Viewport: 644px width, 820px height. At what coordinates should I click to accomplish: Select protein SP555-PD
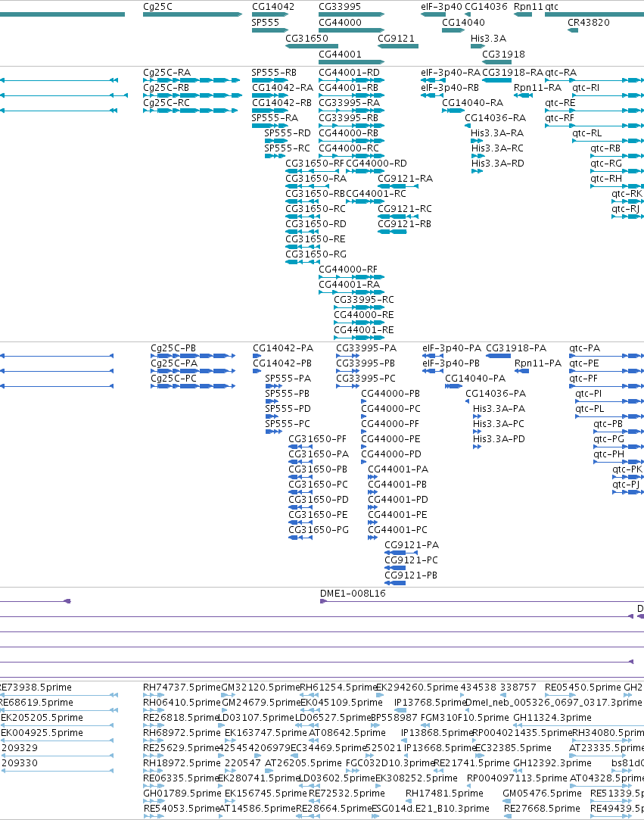tap(288, 408)
